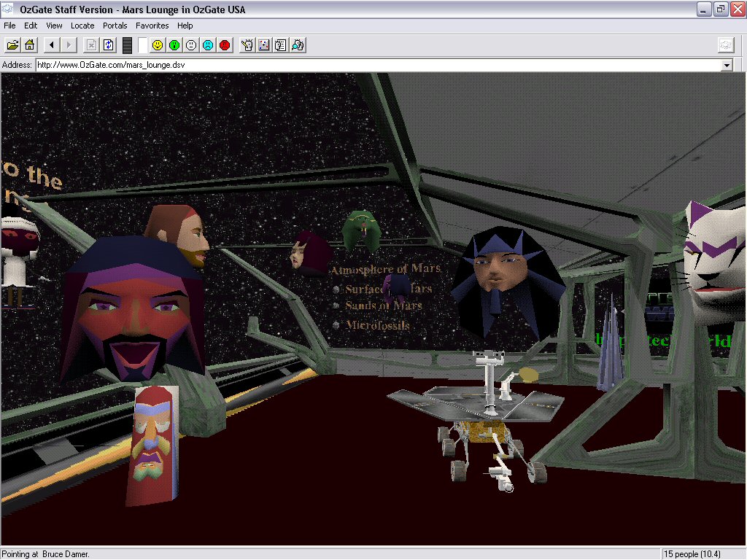Click the Sands of Mars link

[383, 306]
